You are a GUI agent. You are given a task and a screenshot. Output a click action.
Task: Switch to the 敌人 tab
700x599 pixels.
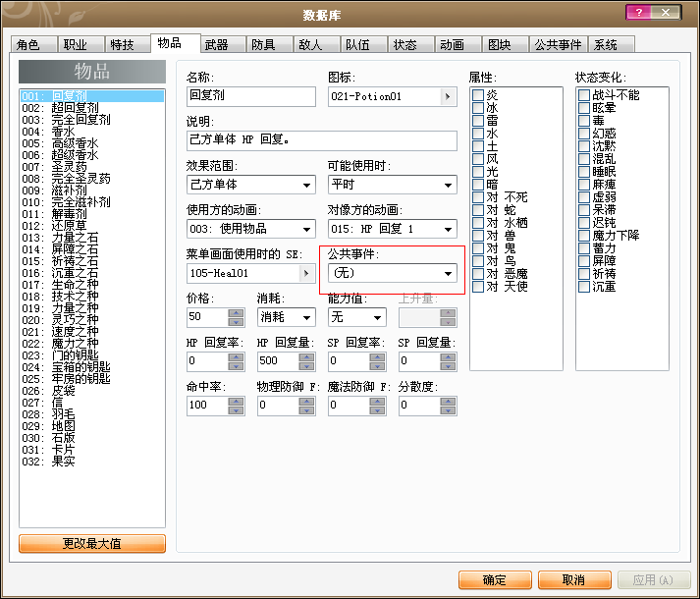point(316,44)
